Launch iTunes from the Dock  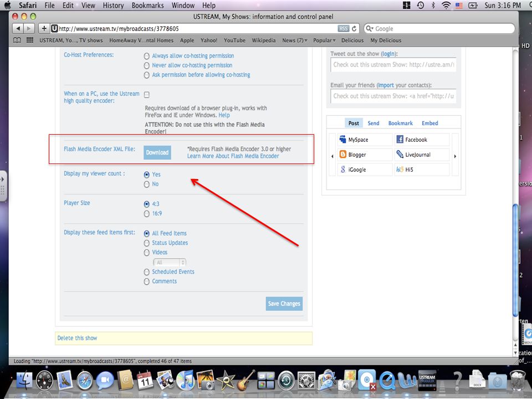185,380
